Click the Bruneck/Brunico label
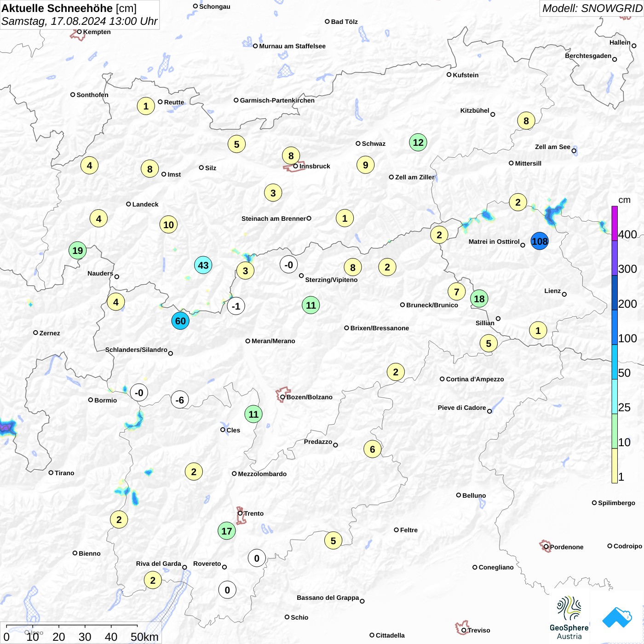This screenshot has width=644, height=644. coord(432,305)
